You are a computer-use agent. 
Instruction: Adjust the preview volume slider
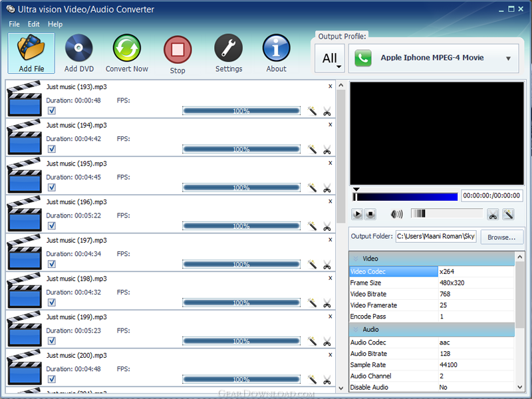(x=446, y=213)
